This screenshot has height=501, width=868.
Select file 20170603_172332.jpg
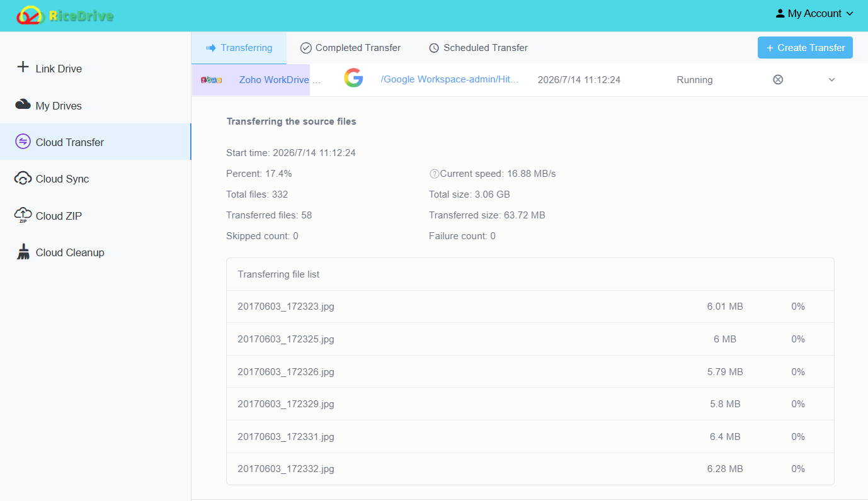286,469
